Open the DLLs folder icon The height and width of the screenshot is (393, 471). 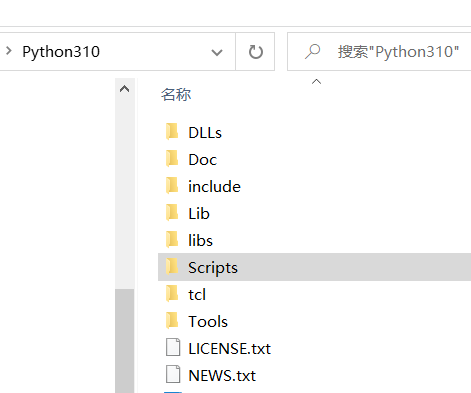[x=172, y=132]
